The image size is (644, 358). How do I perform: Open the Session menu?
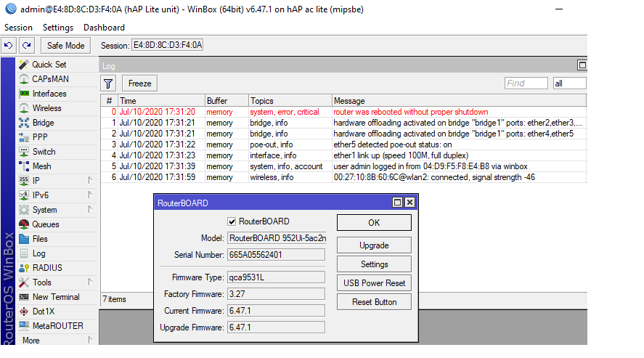18,28
